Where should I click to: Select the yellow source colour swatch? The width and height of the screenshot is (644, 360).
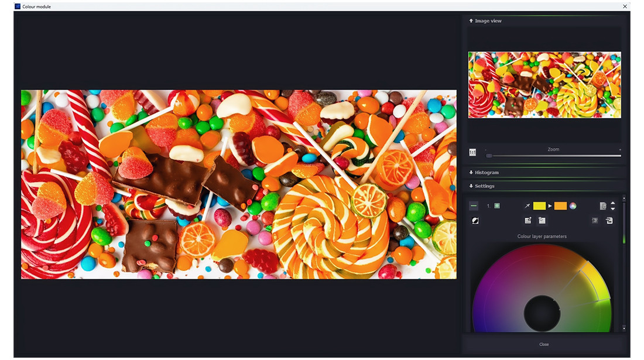pos(539,206)
